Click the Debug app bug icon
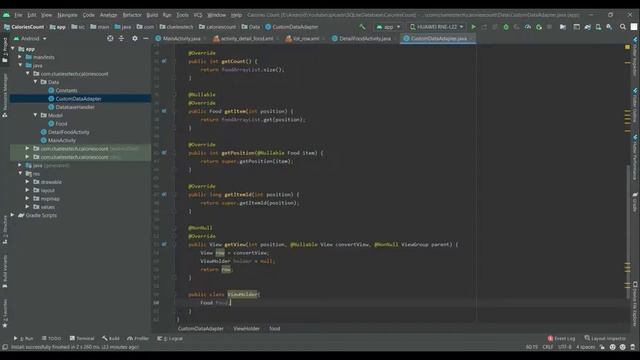 (x=506, y=27)
